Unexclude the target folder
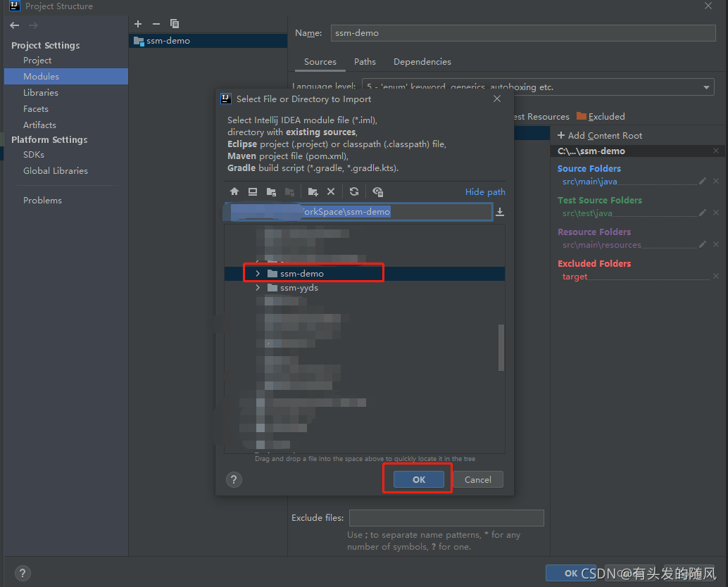 (x=716, y=276)
